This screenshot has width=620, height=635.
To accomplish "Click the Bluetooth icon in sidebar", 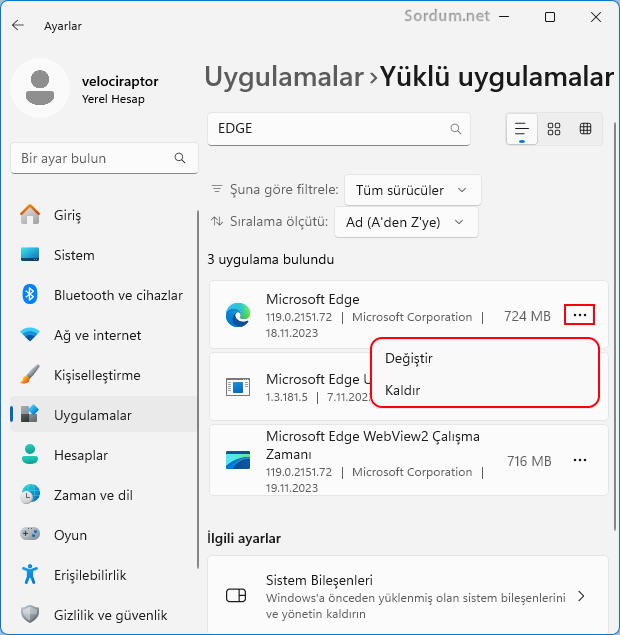I will tap(30, 294).
